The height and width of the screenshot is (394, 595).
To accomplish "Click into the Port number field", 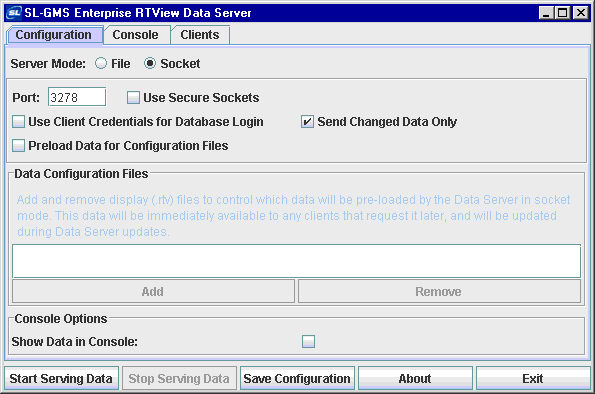I will click(x=77, y=97).
